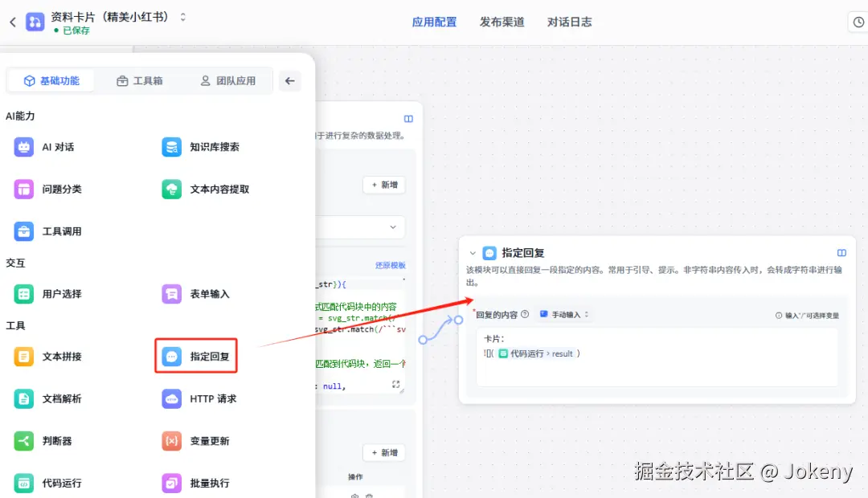Click inside the 回复的内容 text area
Image resolution: width=868 pixels, height=498 pixels.
click(x=657, y=357)
